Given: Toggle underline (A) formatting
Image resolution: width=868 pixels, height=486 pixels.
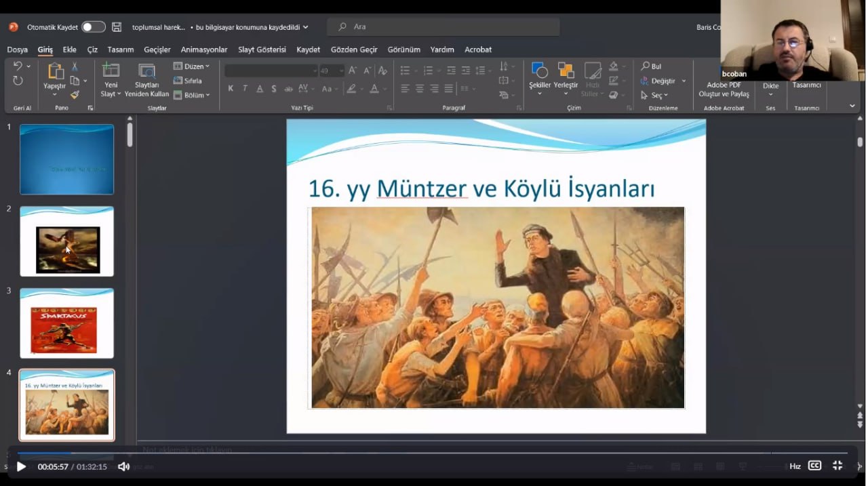Looking at the screenshot, I should [x=260, y=89].
